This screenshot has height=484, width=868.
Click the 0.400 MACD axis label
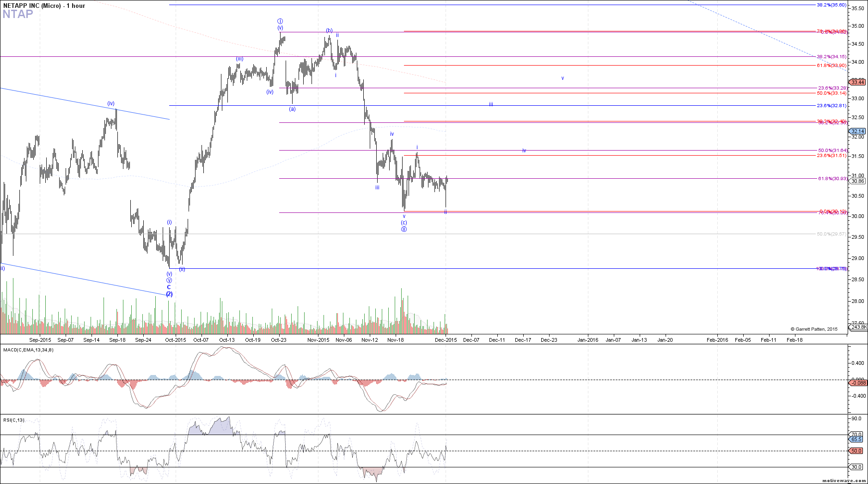coord(859,363)
